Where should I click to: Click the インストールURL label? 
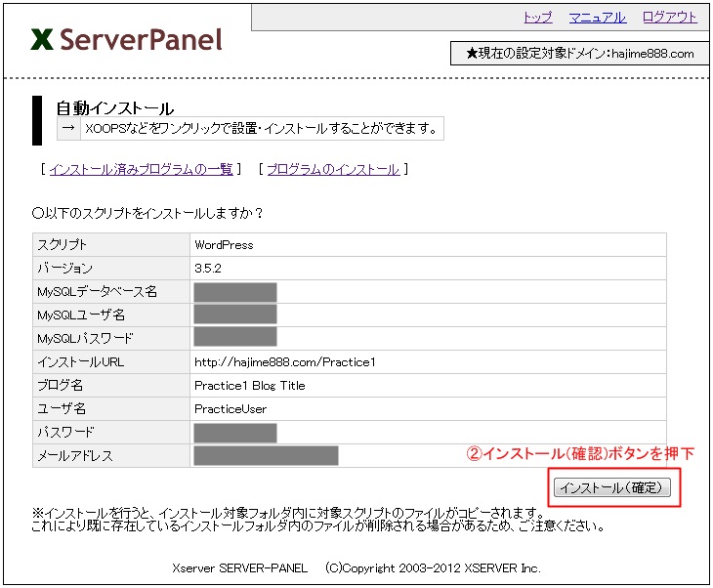tap(80, 362)
